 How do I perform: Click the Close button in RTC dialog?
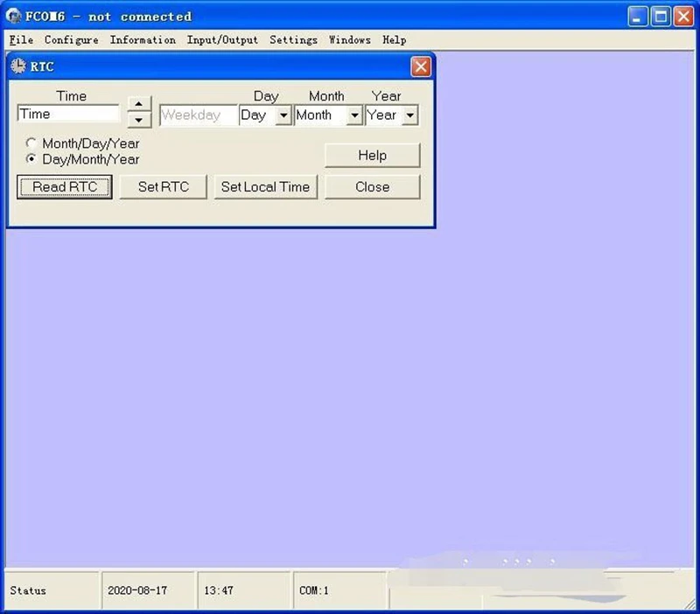coord(373,186)
